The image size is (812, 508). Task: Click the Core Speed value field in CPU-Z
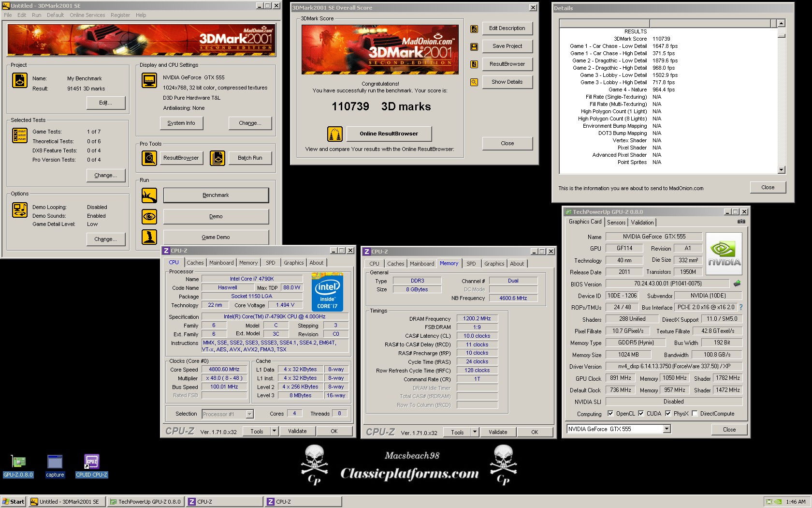pyautogui.click(x=224, y=369)
